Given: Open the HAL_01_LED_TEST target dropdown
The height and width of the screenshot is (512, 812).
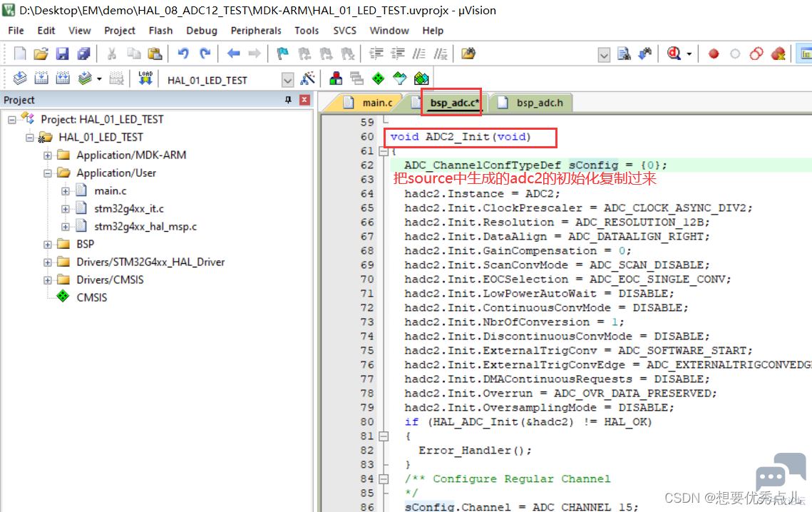Looking at the screenshot, I should coord(287,80).
